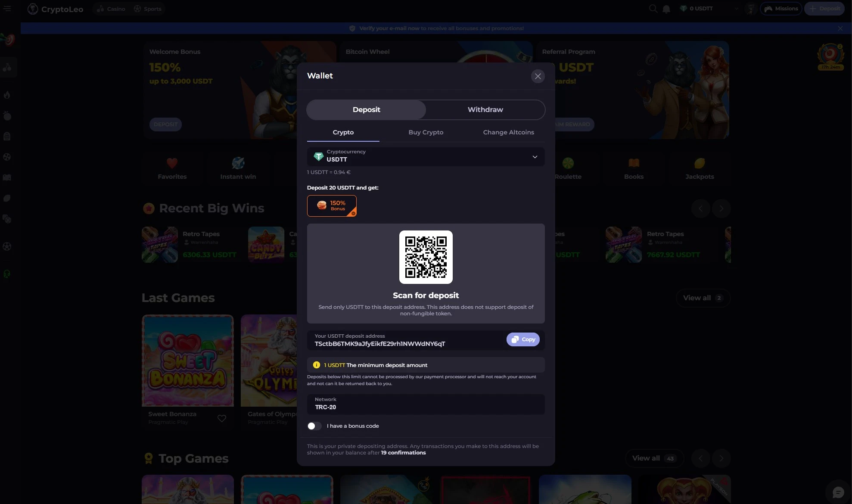Show previous Top Games
Image resolution: width=852 pixels, height=504 pixels.
(x=700, y=458)
